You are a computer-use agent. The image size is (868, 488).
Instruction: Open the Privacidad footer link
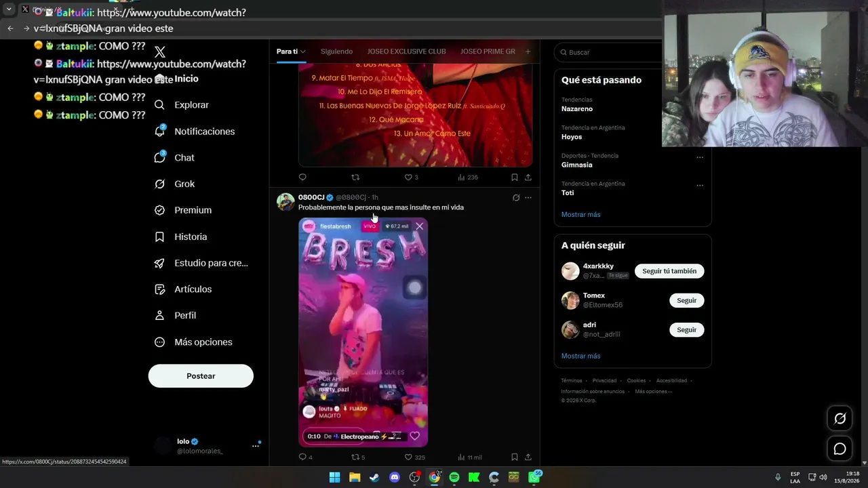coord(604,381)
